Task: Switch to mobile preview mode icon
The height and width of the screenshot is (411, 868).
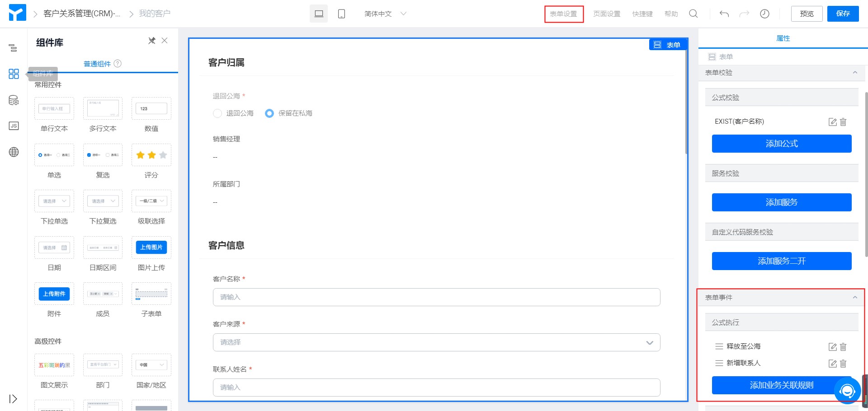Action: pyautogui.click(x=342, y=14)
